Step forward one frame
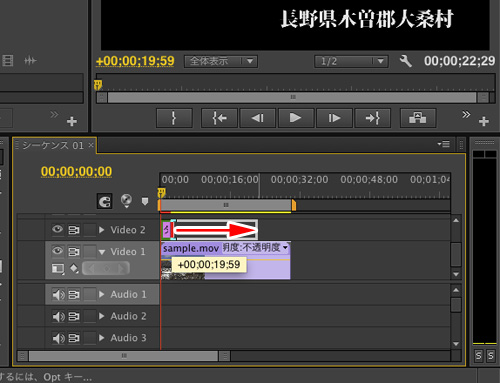This screenshot has height=383, width=500. coord(334,118)
